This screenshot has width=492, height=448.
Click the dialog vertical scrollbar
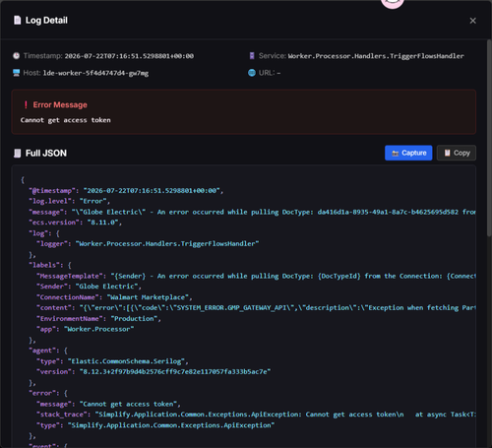pyautogui.click(x=489, y=138)
